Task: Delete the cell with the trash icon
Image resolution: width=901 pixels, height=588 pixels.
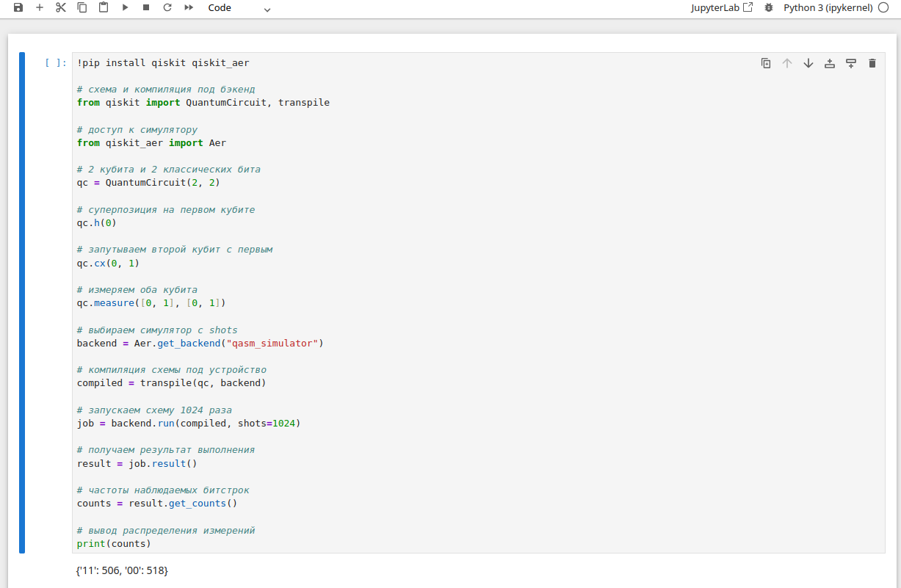Action: pyautogui.click(x=872, y=63)
